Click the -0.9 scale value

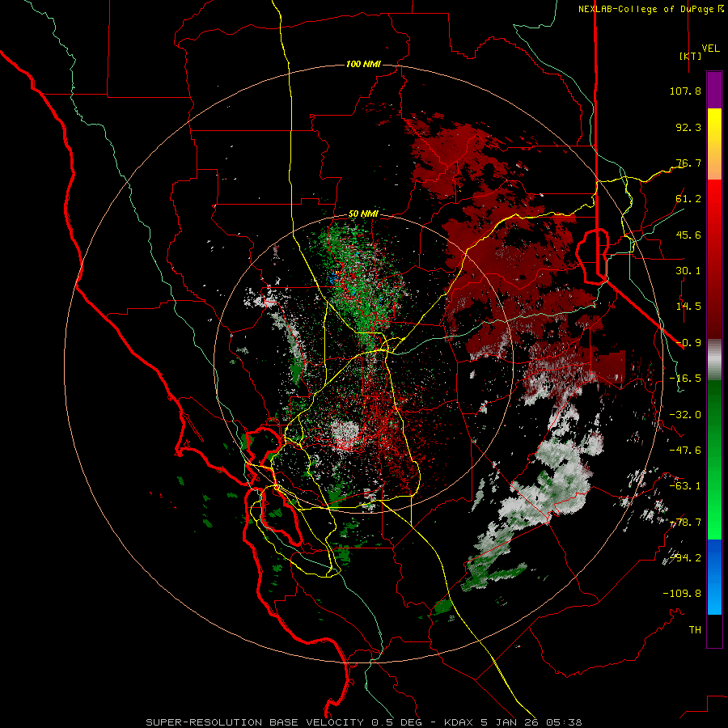point(688,343)
